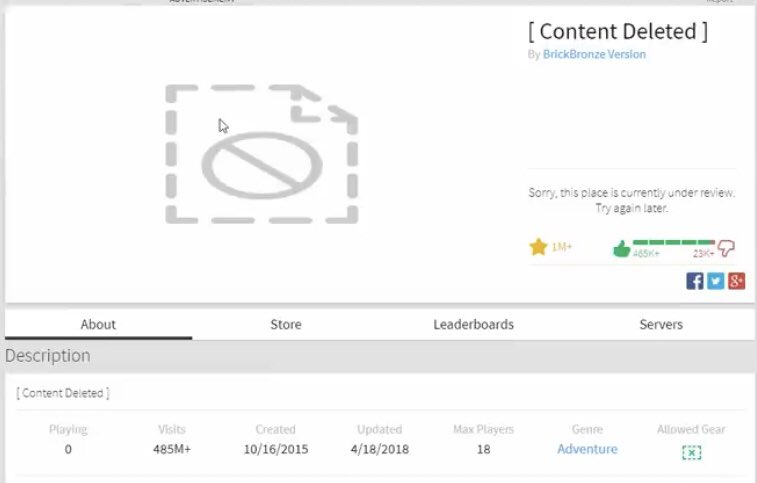
Task: Open the BrickBronze Version creator profile link
Action: (594, 54)
